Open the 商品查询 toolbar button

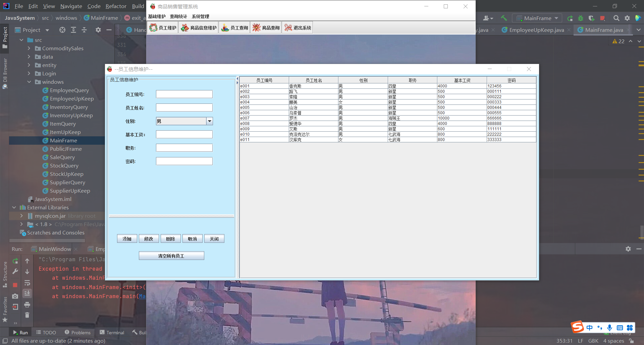click(x=266, y=28)
